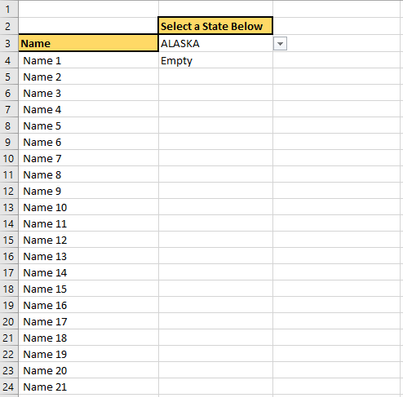Select cell 'Name 12'
Image resolution: width=403 pixels, height=397 pixels.
click(x=88, y=240)
